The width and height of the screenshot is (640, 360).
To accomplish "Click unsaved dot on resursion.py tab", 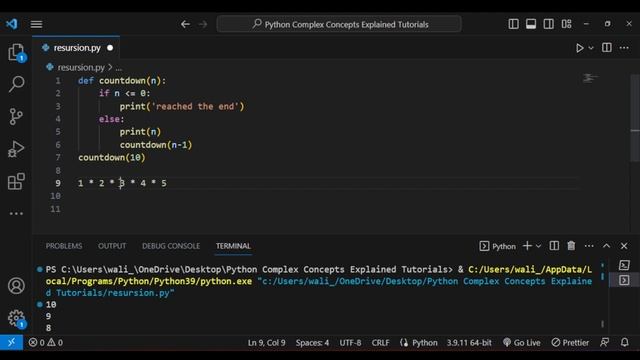I will point(110,48).
